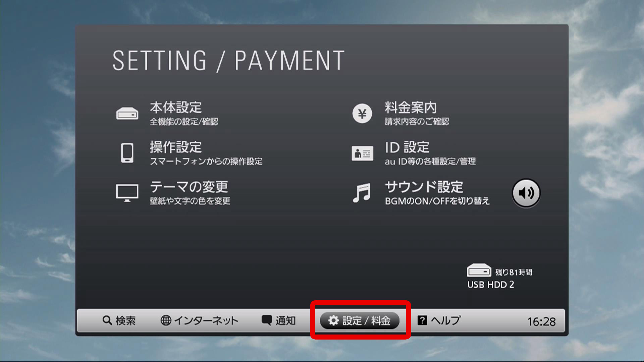Click the music note サウンド設定 icon
Image resolution: width=644 pixels, height=362 pixels.
click(x=362, y=193)
